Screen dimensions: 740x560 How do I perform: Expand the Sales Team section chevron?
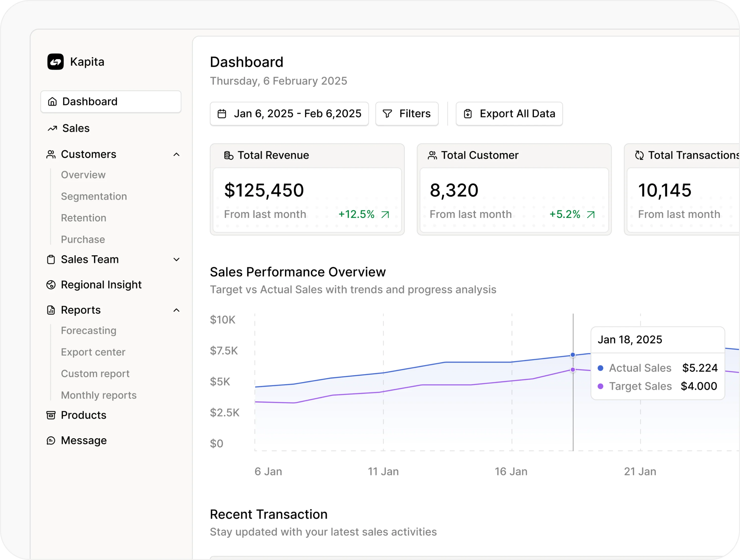pyautogui.click(x=176, y=260)
